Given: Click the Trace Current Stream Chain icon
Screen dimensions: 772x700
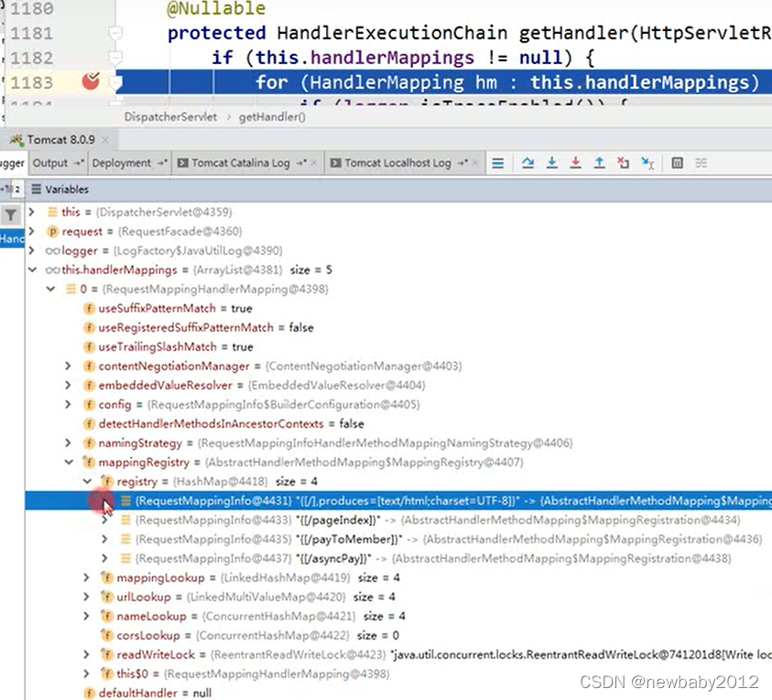Looking at the screenshot, I should (x=701, y=162).
